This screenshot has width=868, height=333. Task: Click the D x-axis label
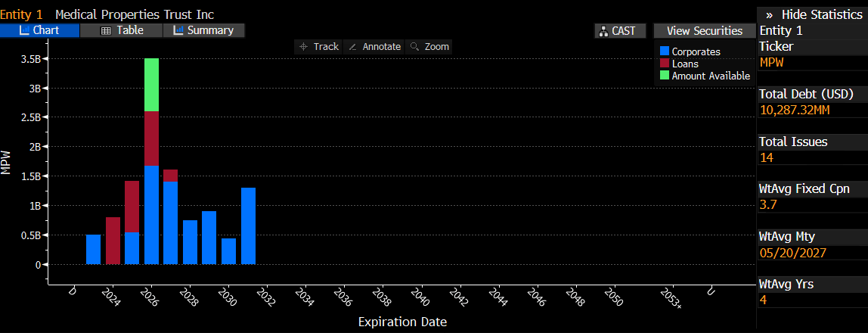tap(73, 291)
